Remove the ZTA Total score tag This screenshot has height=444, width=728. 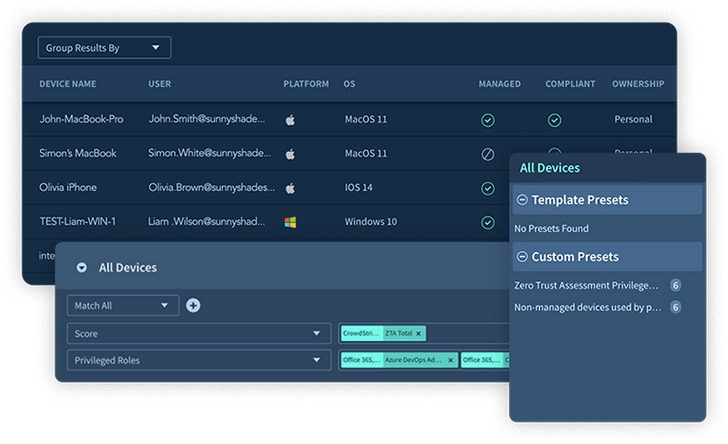(419, 334)
